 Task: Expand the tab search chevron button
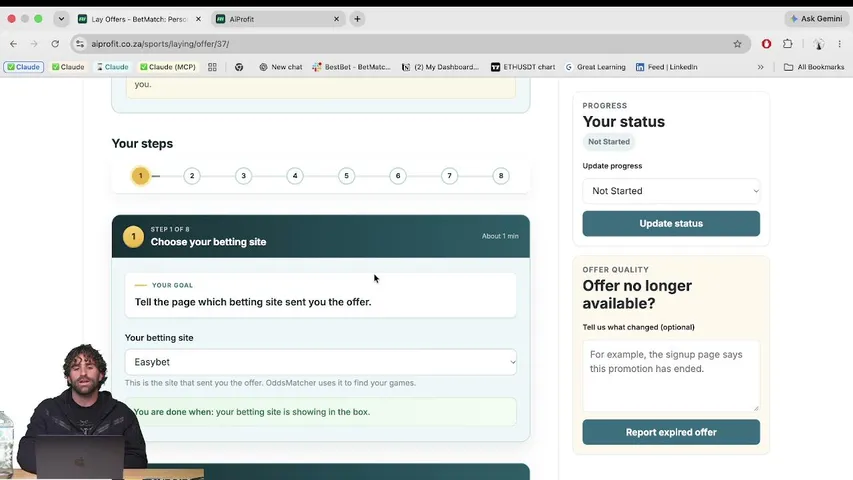coord(61,19)
